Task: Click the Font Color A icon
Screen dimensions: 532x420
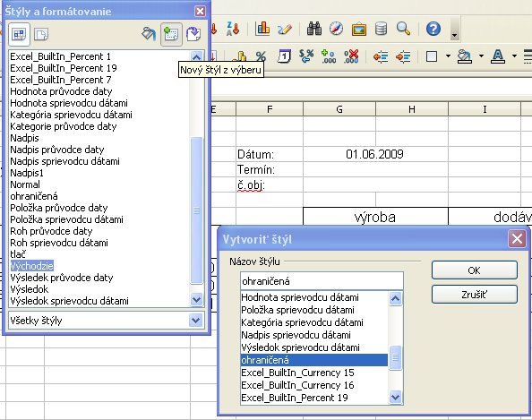Action: [x=498, y=56]
